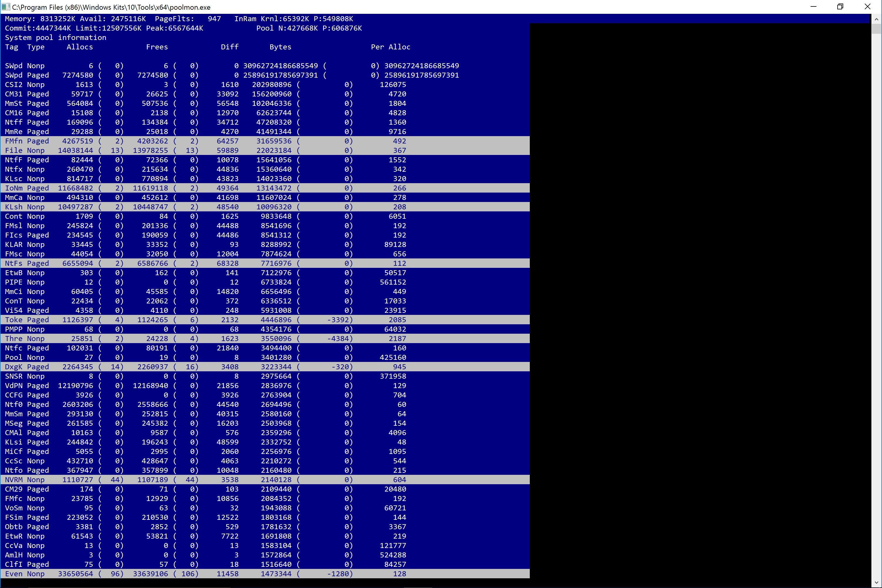This screenshot has width=882, height=588.
Task: Click the Bytes column header
Action: (x=280, y=47)
